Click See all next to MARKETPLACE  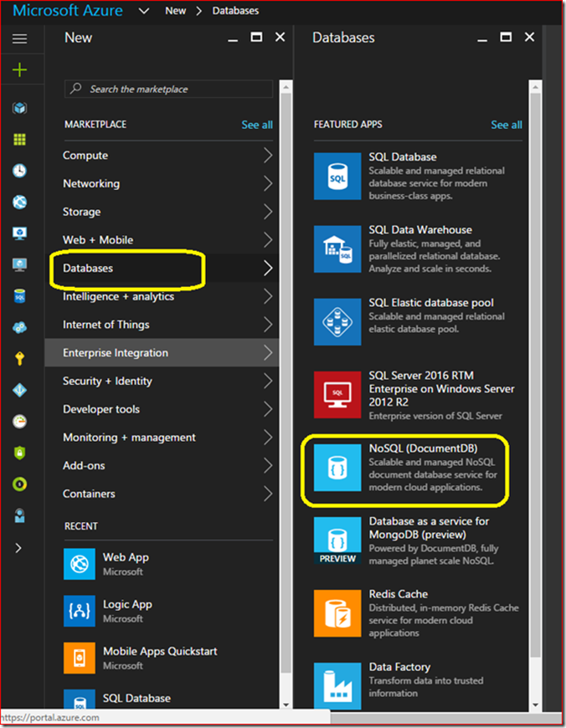(257, 125)
